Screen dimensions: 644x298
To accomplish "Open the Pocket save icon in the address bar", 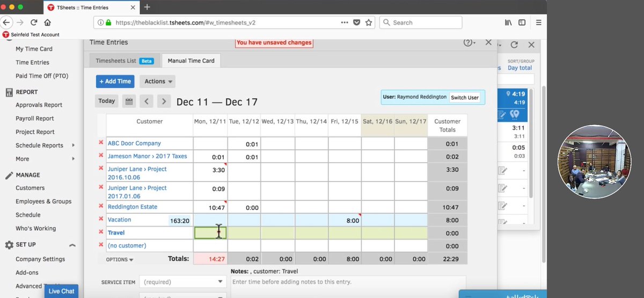I will click(357, 23).
